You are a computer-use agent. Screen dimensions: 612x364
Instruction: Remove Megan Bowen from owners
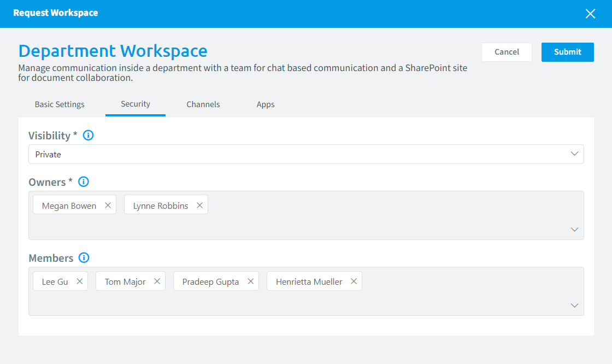point(108,205)
